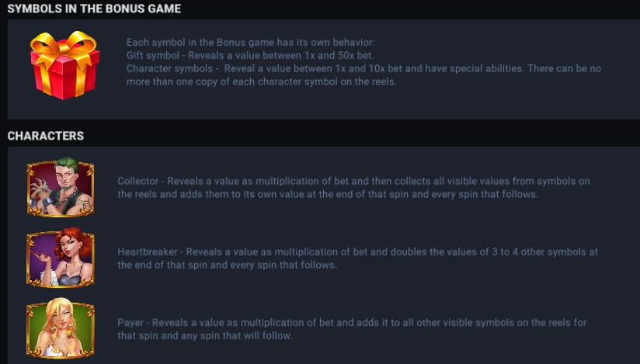Image resolution: width=640 pixels, height=364 pixels.
Task: Click the Heartbreaker red-haired character icon
Action: (x=61, y=258)
